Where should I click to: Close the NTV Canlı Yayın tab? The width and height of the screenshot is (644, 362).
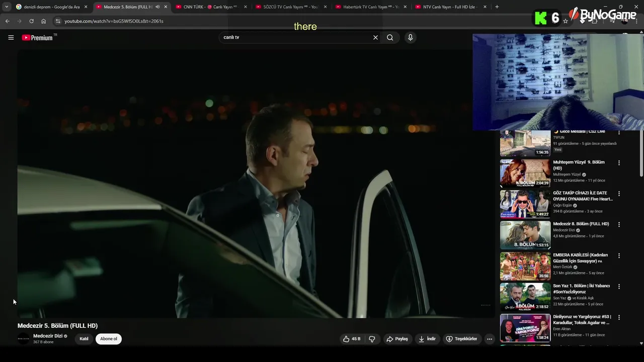pos(485,7)
